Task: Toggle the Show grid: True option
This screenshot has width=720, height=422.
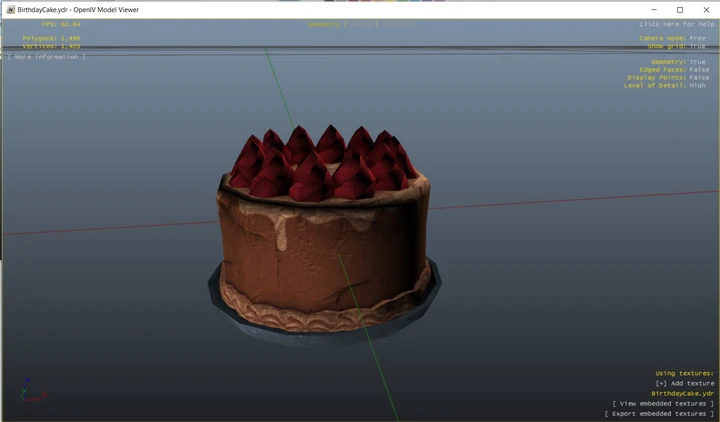Action: click(x=676, y=46)
